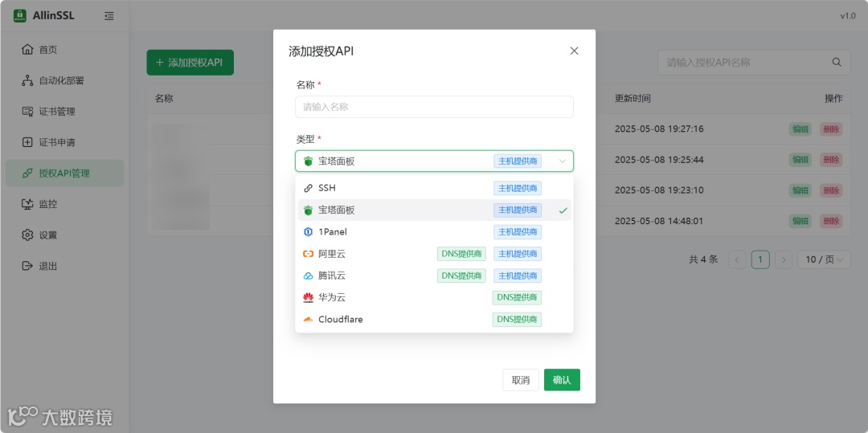Focus the 请输入名称 name input
Image resolution: width=868 pixels, height=433 pixels.
[x=434, y=107]
